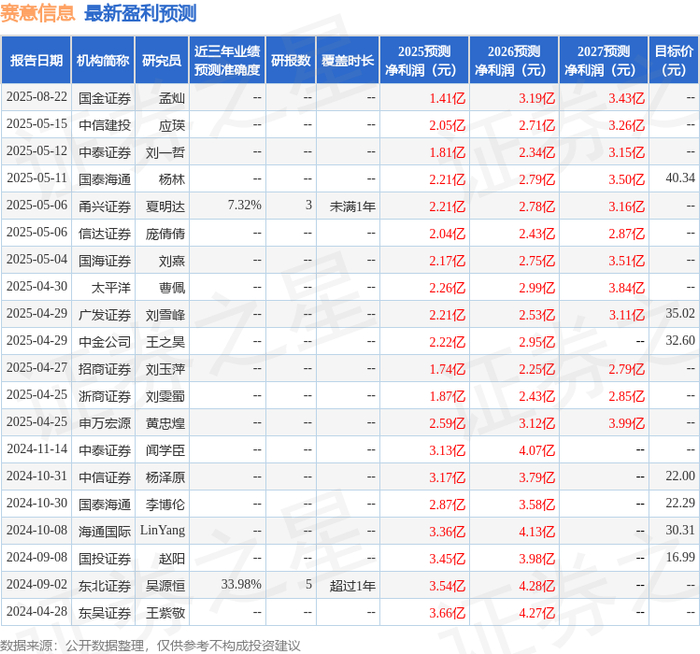Select 国金证券 institution cell

tap(104, 98)
